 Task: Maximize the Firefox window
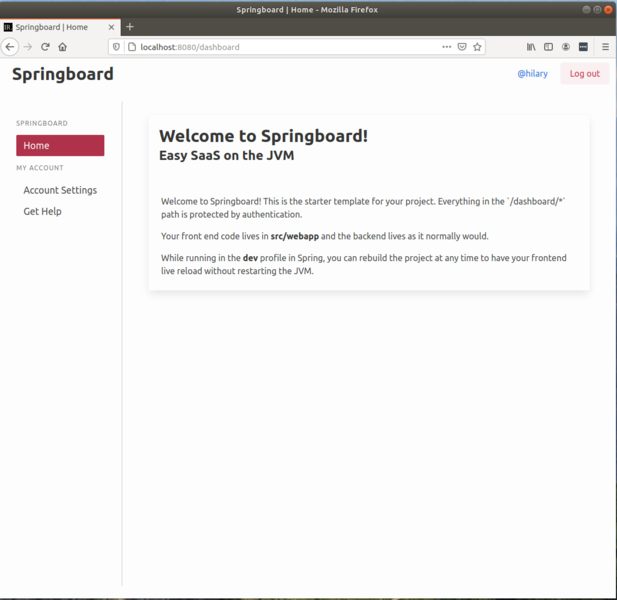[597, 9]
